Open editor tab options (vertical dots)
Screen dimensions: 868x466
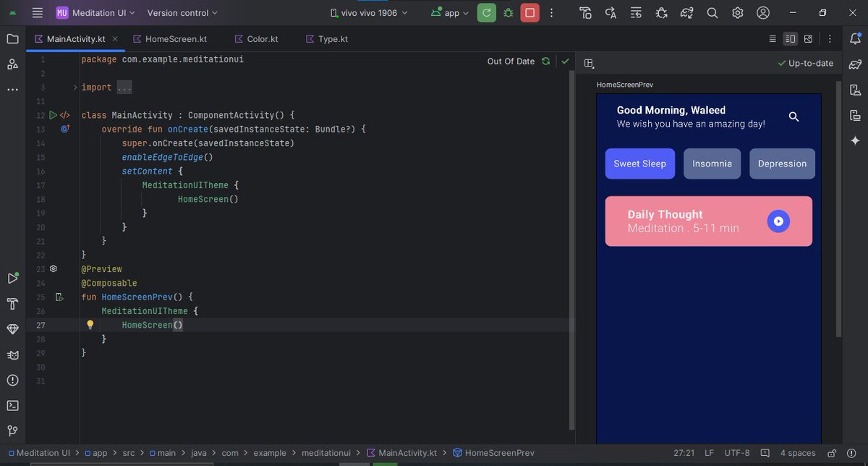(x=829, y=39)
